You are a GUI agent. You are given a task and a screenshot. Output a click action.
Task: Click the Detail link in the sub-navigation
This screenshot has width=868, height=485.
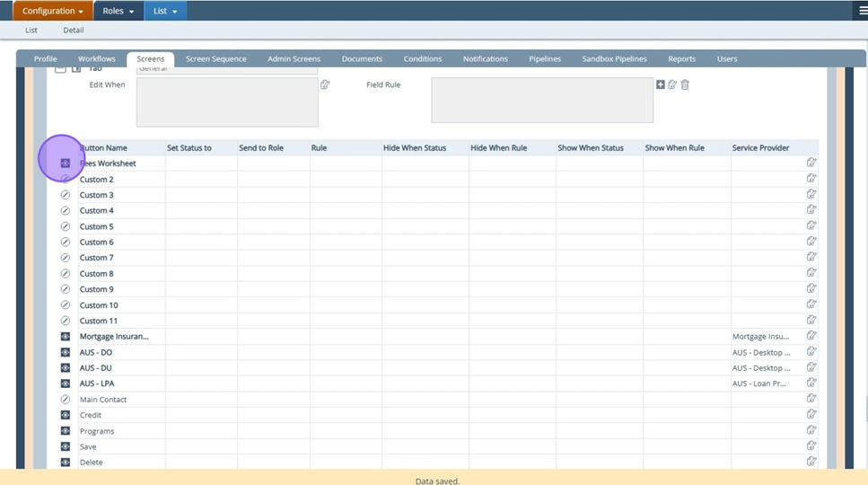pyautogui.click(x=73, y=31)
